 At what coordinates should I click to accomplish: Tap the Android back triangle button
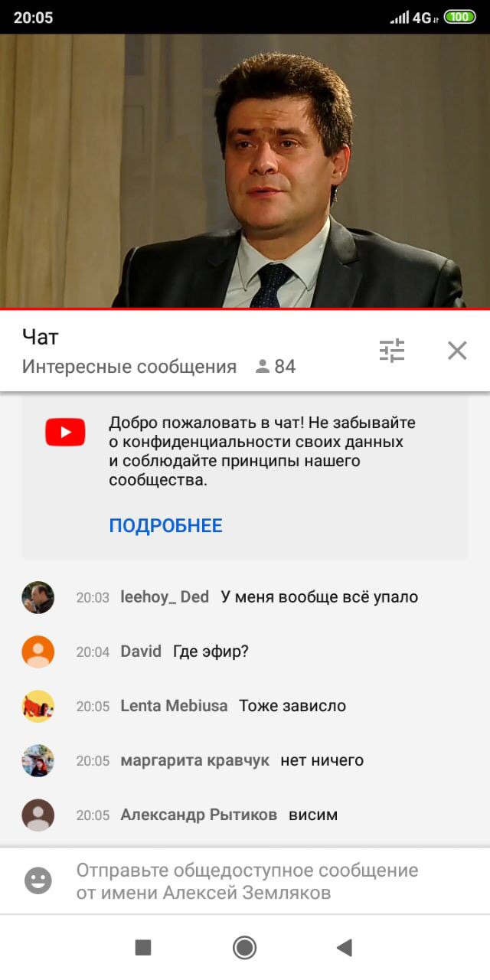click(x=344, y=948)
